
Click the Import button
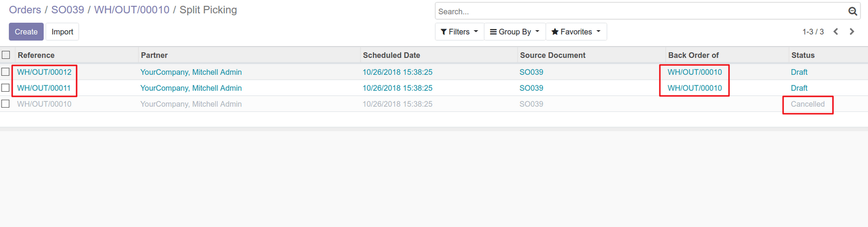(x=62, y=32)
